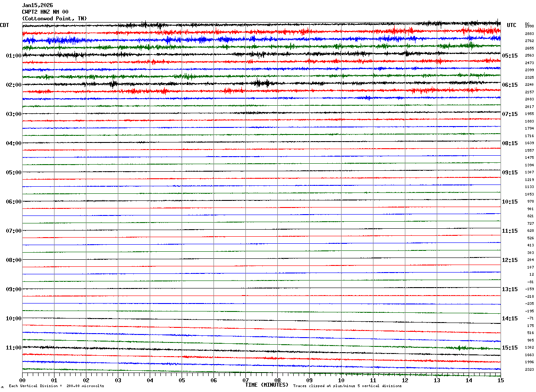This screenshot has height=392, width=536.
Task: Click the "08:15" UTC time label
Action: click(x=510, y=143)
